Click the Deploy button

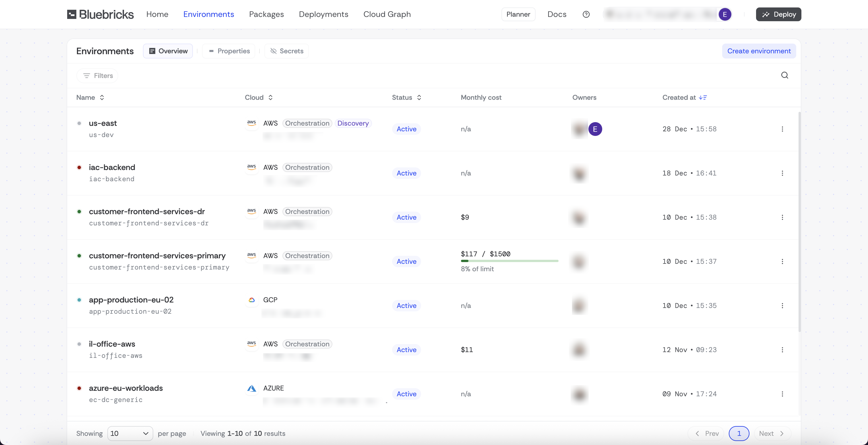[x=778, y=14]
